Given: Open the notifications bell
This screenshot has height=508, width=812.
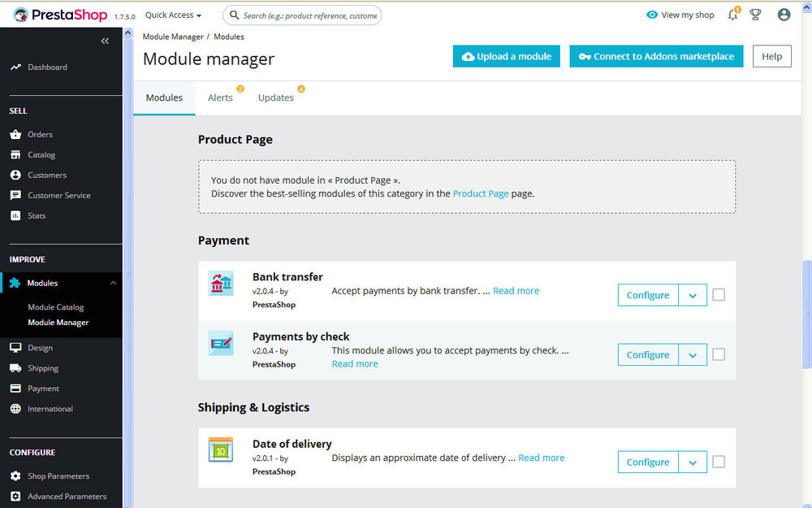Looking at the screenshot, I should 732,14.
